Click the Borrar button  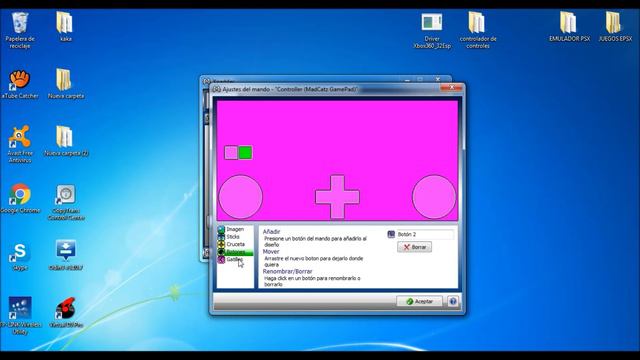414,247
